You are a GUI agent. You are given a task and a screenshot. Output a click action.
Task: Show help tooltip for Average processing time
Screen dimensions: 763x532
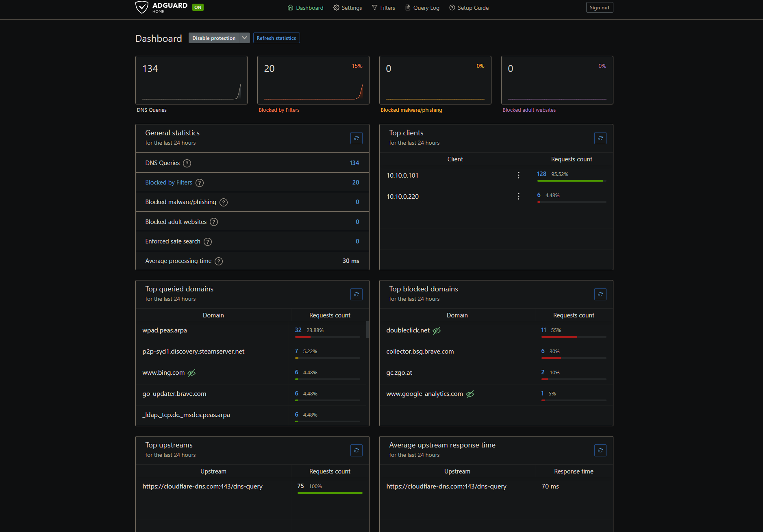click(x=219, y=261)
